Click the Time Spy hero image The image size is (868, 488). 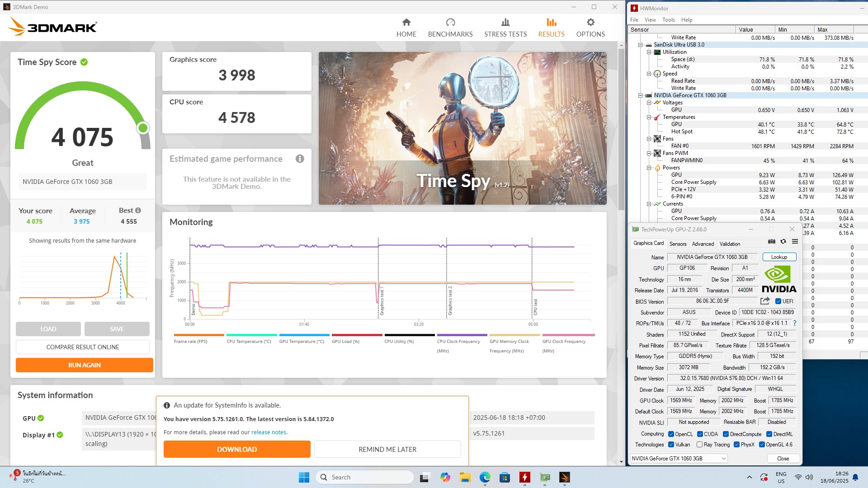pyautogui.click(x=462, y=128)
